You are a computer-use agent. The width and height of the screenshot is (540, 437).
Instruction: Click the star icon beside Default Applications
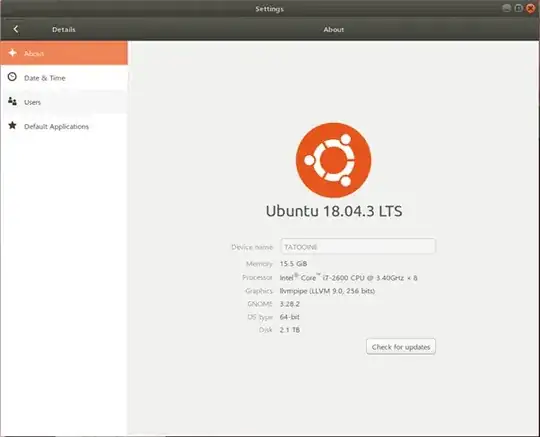pyautogui.click(x=12, y=125)
